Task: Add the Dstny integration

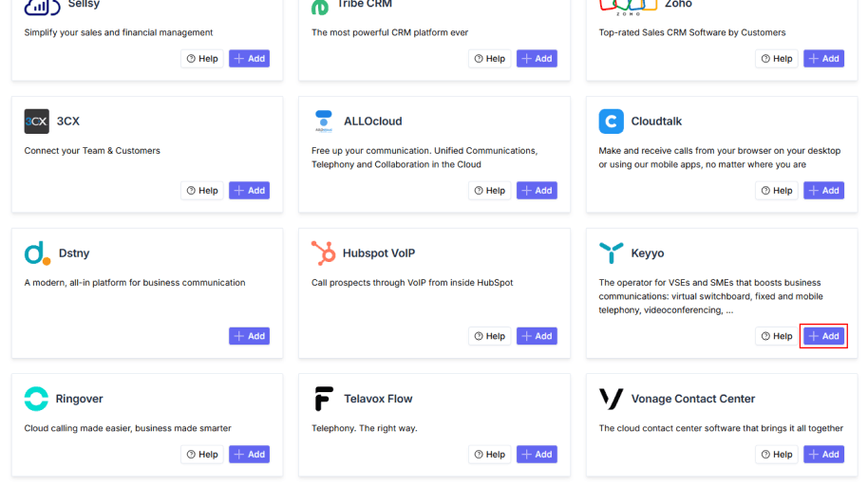Action: point(249,336)
